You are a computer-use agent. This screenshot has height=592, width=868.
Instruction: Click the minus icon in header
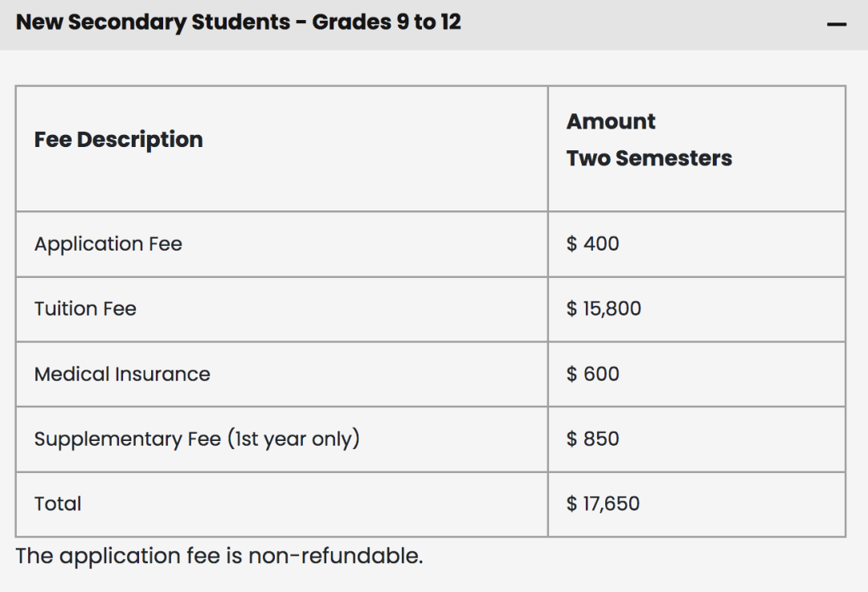836,24
